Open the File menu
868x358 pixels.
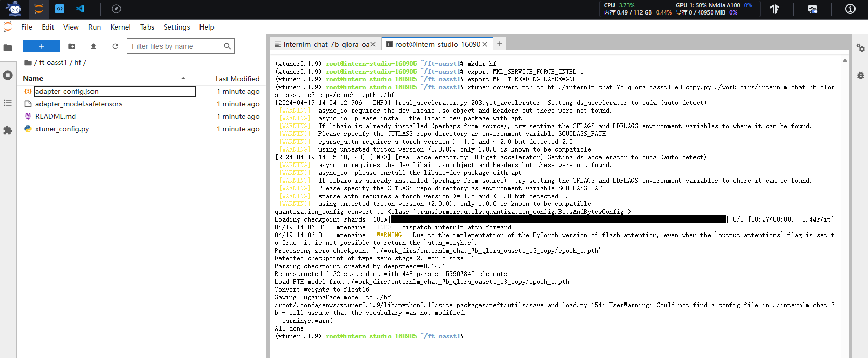pos(26,27)
